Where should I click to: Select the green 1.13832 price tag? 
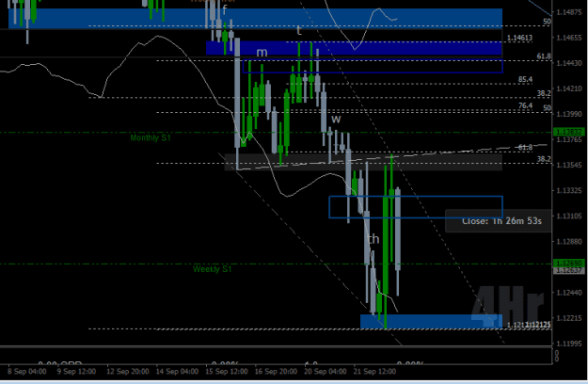pyautogui.click(x=569, y=132)
